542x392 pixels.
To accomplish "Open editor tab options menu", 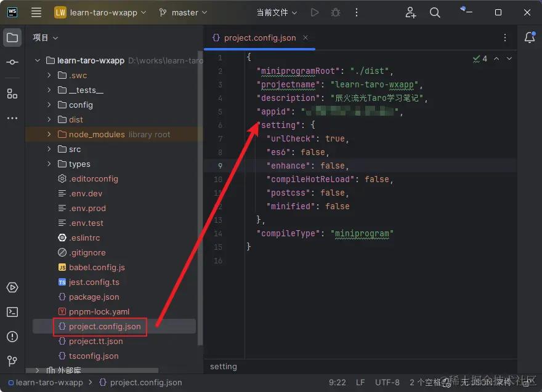I will coord(505,38).
